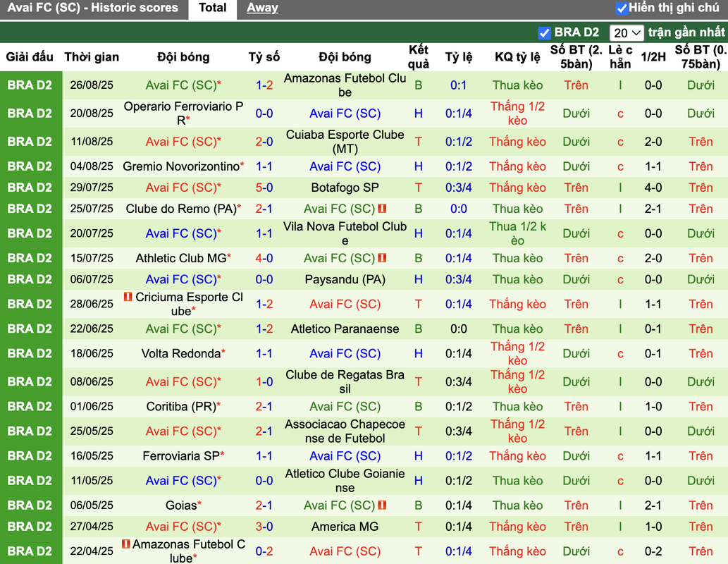Click the 3-0 score against America MG
Image resolution: width=728 pixels, height=564 pixels.
(264, 527)
